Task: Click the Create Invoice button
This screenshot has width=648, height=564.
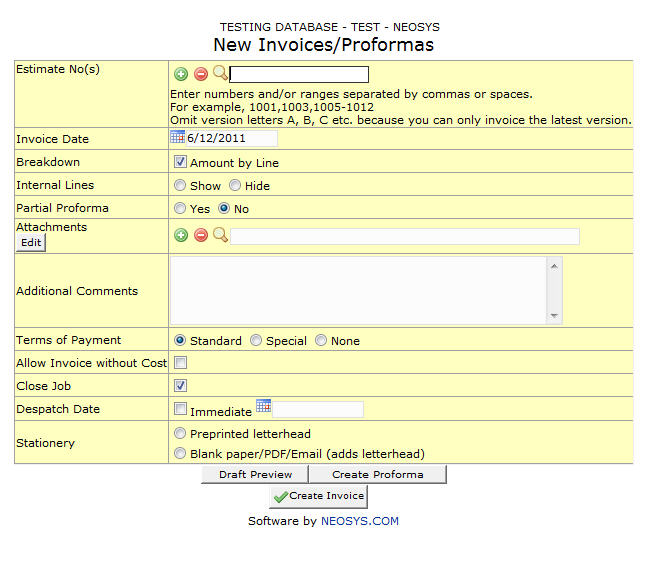Action: 318,496
